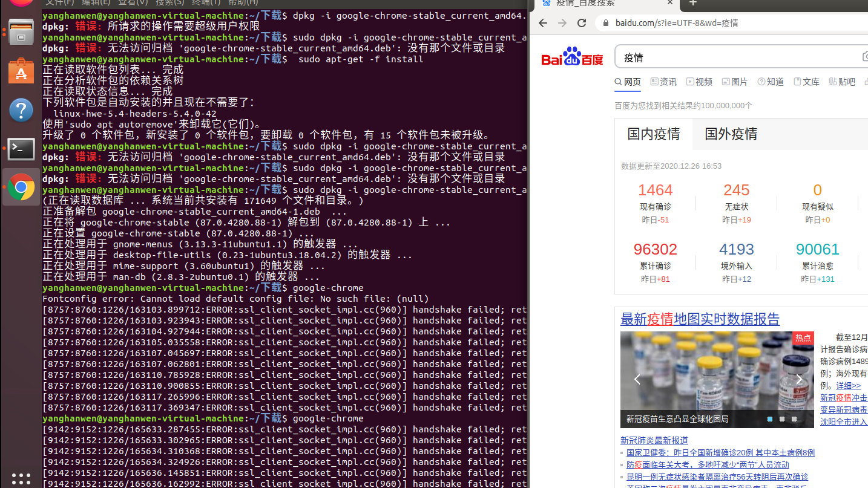868x488 pixels.
Task: Show the next carousel image
Action: [x=798, y=379]
